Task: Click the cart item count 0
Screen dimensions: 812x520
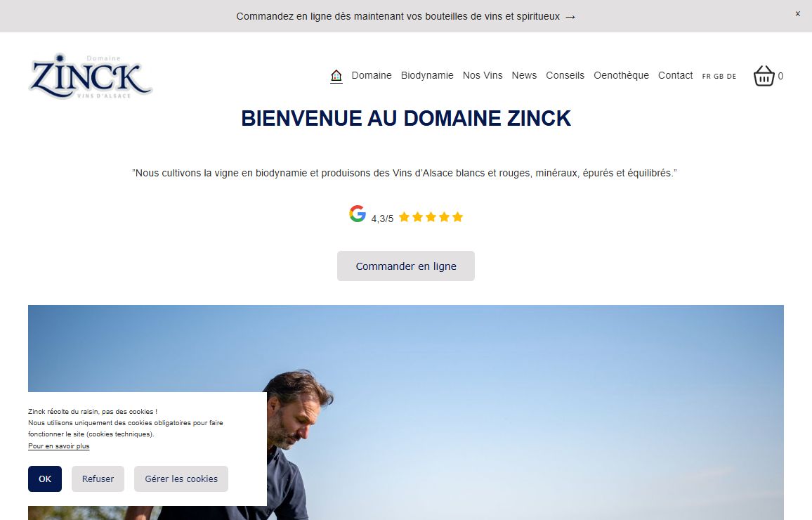Action: coord(780,76)
